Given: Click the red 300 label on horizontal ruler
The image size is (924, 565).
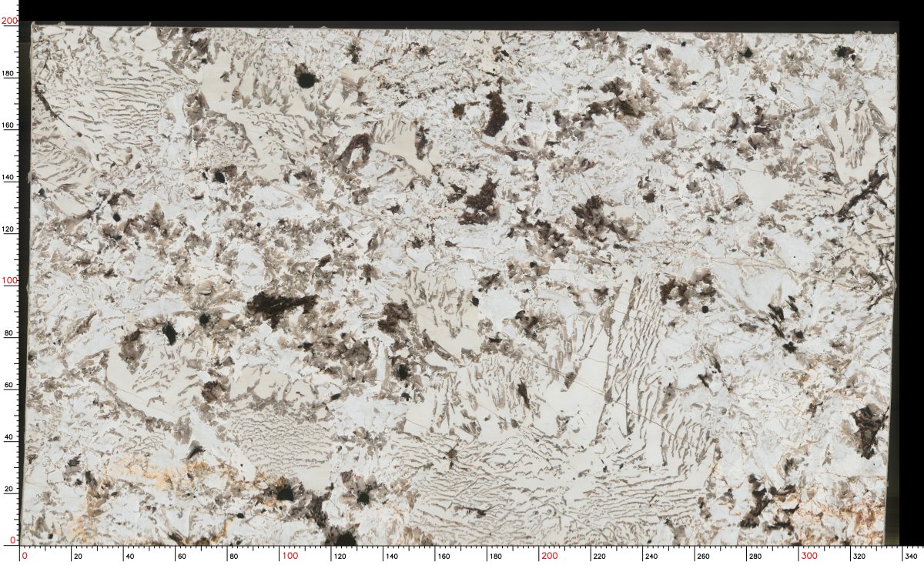Looking at the screenshot, I should point(809,556).
